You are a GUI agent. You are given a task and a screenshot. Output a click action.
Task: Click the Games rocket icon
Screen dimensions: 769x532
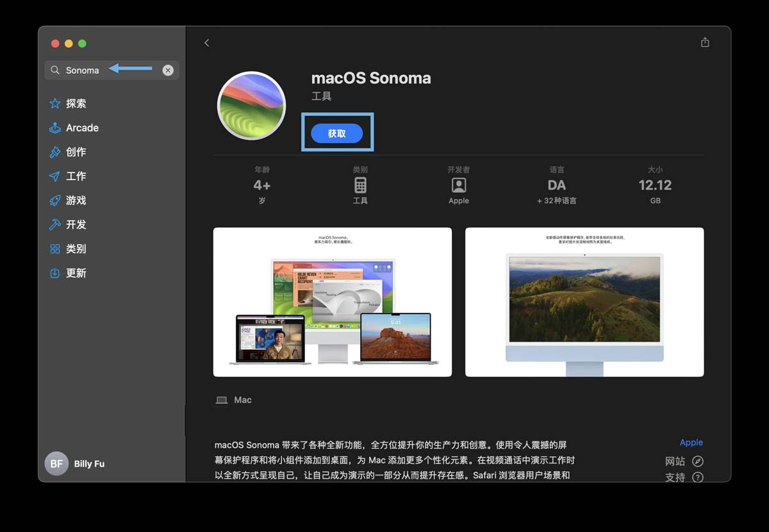[55, 201]
